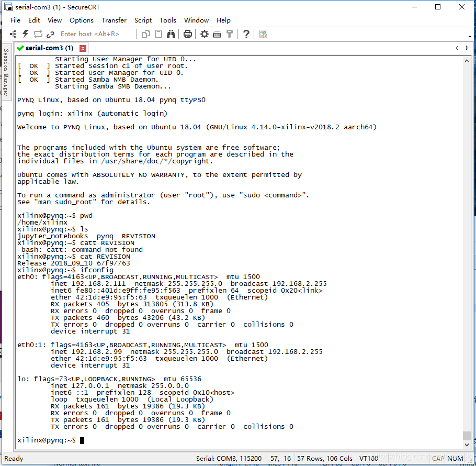476x466 pixels.
Task: Open the Keymap Editor keyboard icon
Action: tap(217, 35)
